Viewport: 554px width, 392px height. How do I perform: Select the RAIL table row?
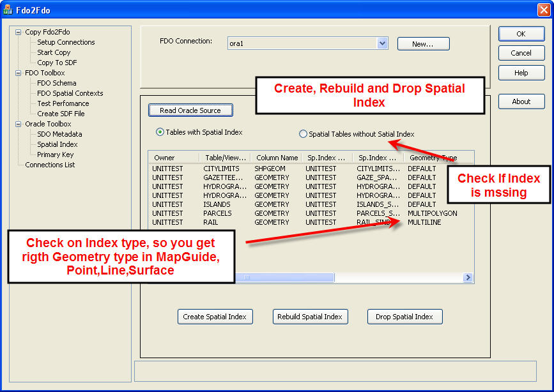(x=311, y=222)
